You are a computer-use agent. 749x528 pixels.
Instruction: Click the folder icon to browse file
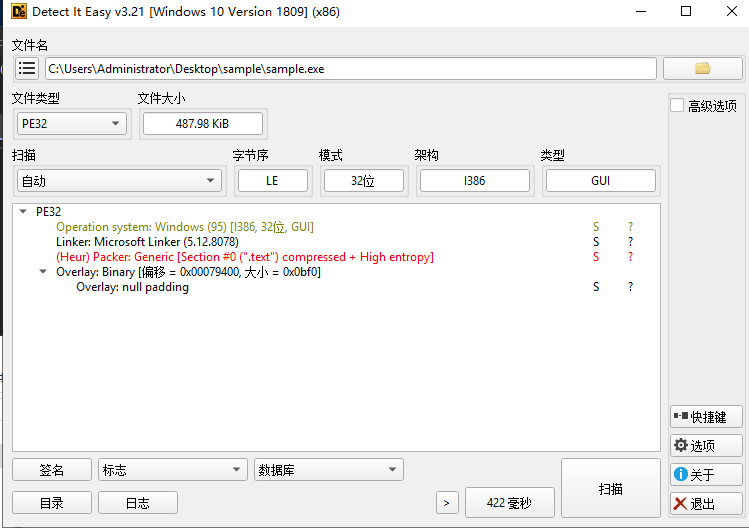703,68
